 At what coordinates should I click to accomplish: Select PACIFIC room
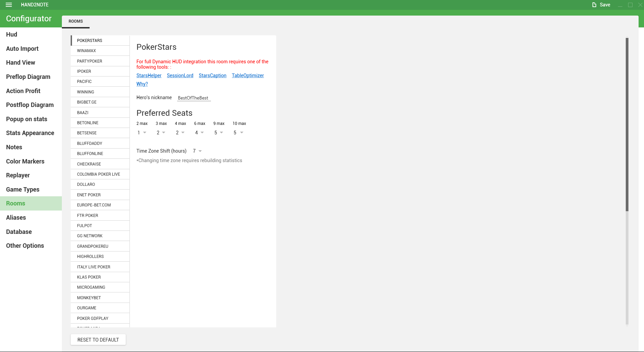[x=100, y=82]
